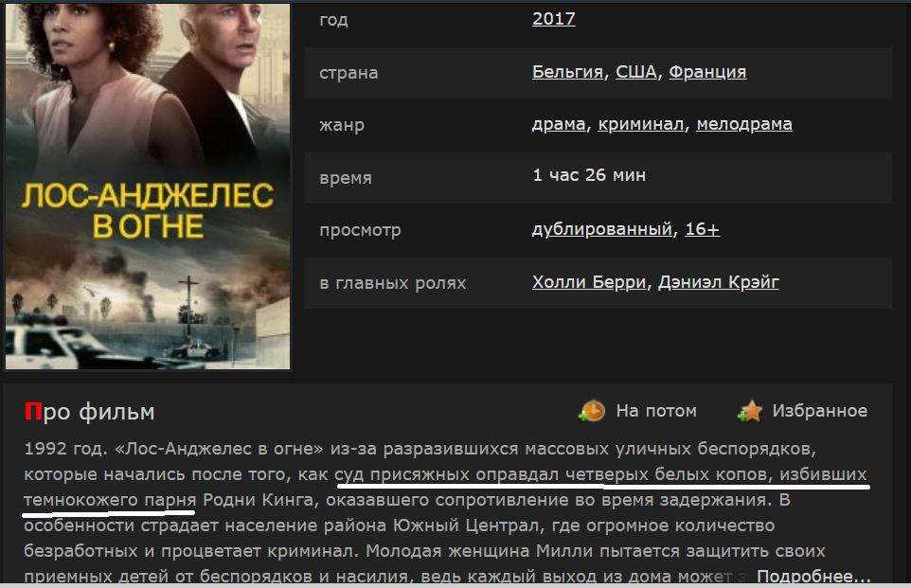This screenshot has width=911, height=588.
Task: Click the Про фильм heading
Action: click(89, 411)
